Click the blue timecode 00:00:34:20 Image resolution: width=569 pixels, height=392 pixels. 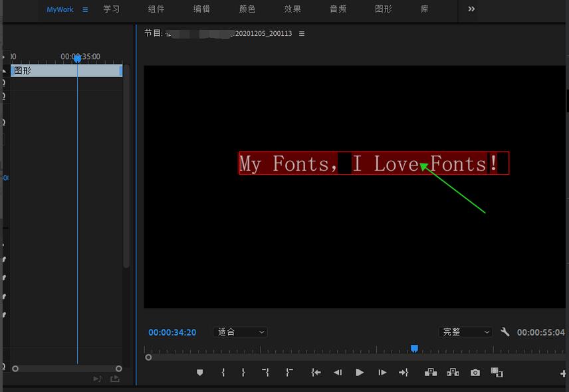click(x=172, y=332)
